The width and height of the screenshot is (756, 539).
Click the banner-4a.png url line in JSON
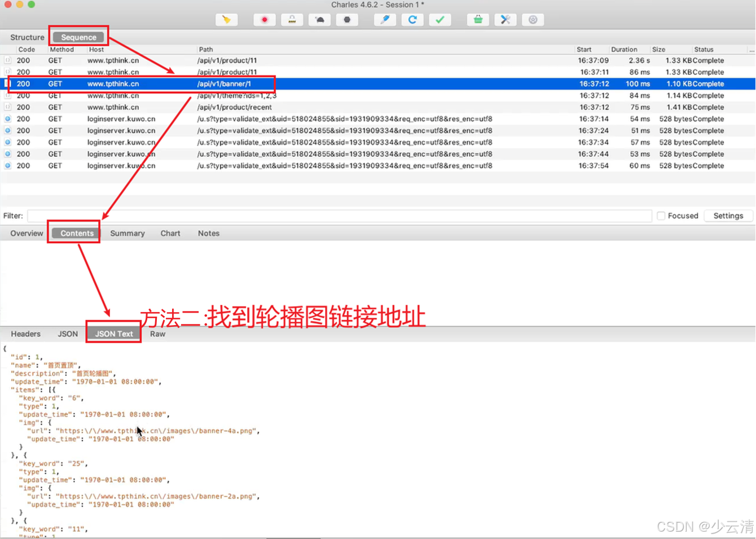[143, 431]
